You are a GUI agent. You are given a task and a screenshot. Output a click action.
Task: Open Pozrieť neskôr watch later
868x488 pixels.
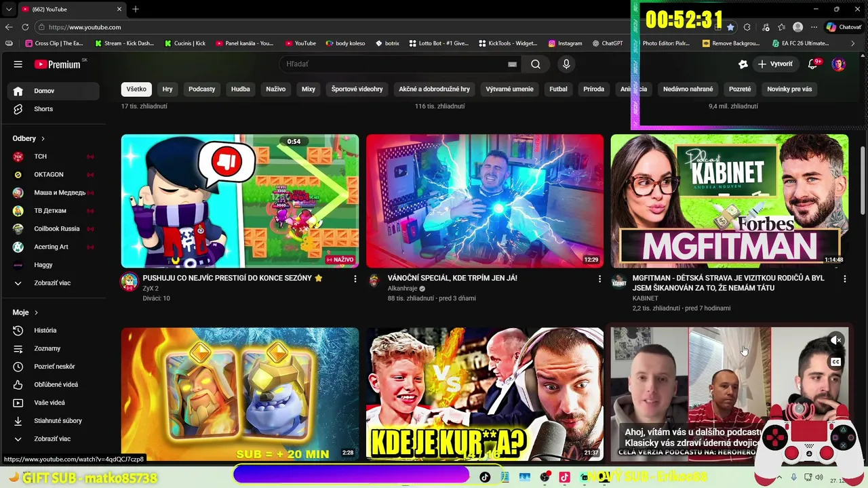(x=53, y=367)
